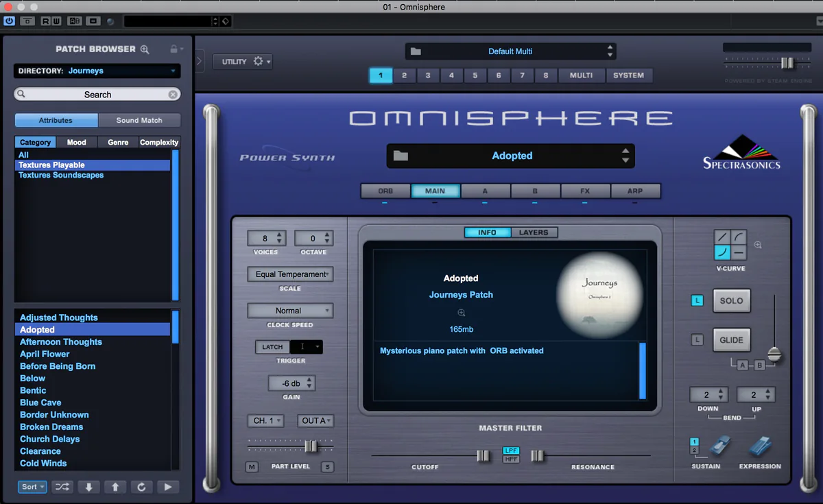The image size is (823, 504).
Task: Open the patch browser zoom magnifier
Action: (x=145, y=49)
